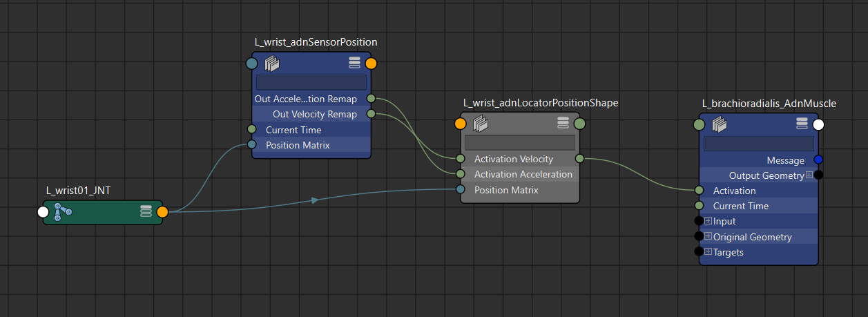The image size is (868, 317).
Task: Expand the Targets attribute plus box
Action: pos(708,252)
